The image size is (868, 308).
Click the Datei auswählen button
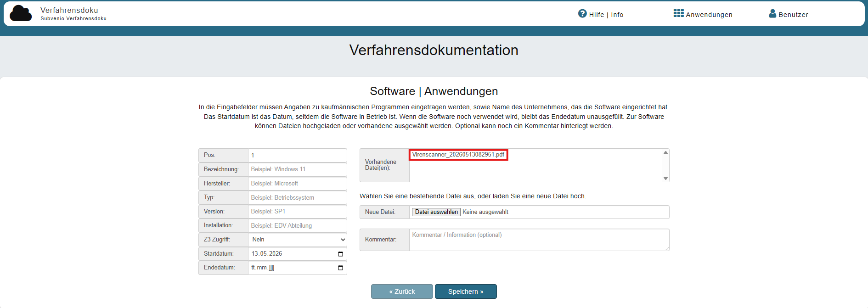click(x=436, y=212)
